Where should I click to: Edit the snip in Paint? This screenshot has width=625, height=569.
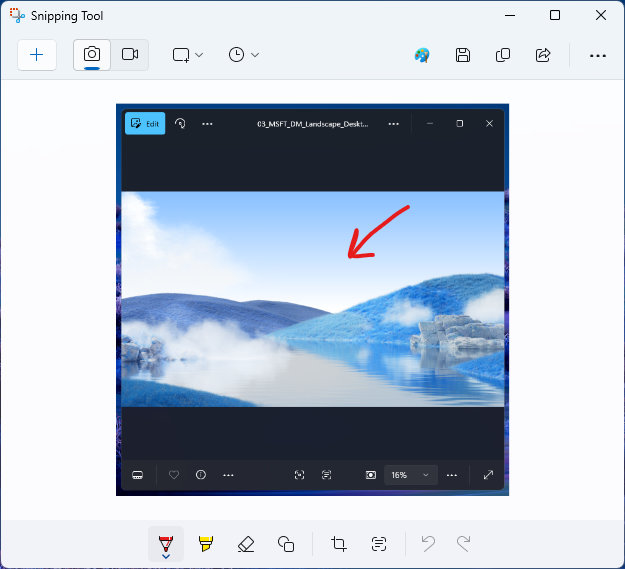pyautogui.click(x=422, y=55)
